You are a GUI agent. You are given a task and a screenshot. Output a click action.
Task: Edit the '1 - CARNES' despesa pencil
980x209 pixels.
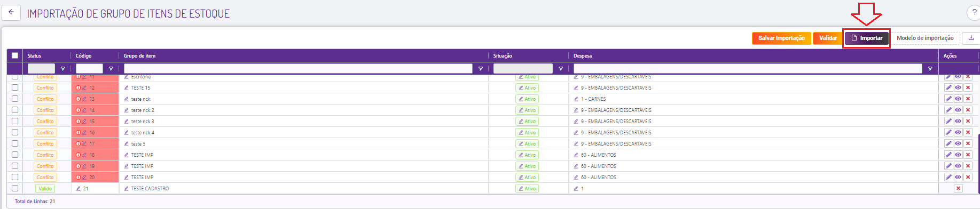[x=576, y=99]
